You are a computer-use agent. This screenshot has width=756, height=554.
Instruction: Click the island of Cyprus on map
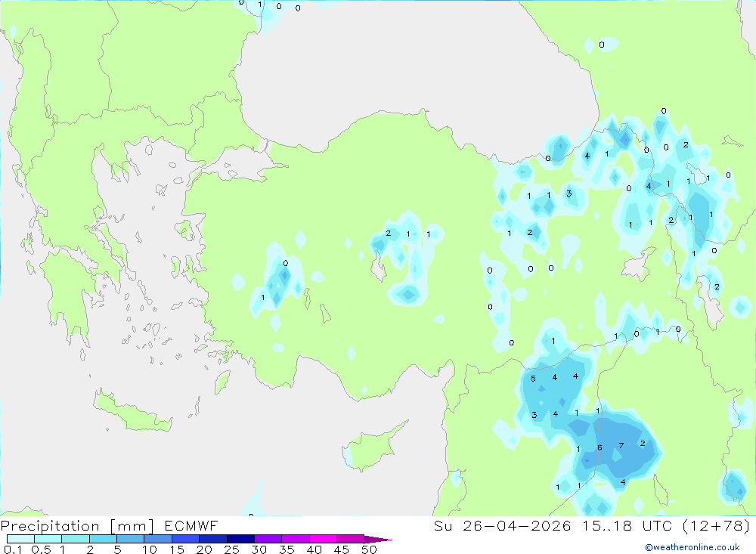coord(370,449)
